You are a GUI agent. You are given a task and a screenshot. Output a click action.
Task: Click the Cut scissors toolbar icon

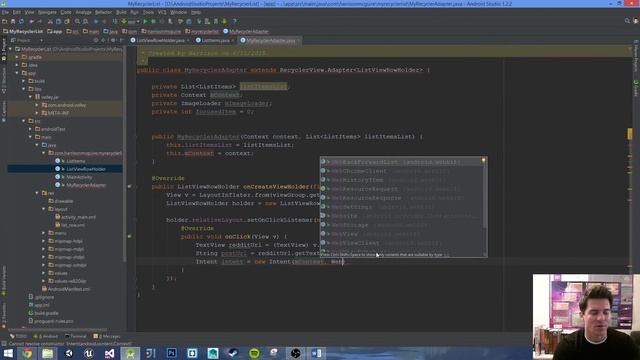click(x=50, y=21)
